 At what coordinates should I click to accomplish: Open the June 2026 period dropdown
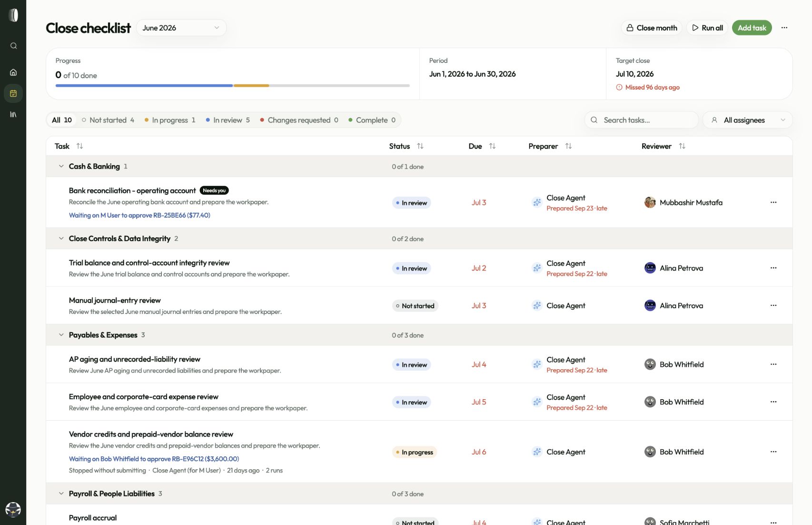pyautogui.click(x=181, y=28)
